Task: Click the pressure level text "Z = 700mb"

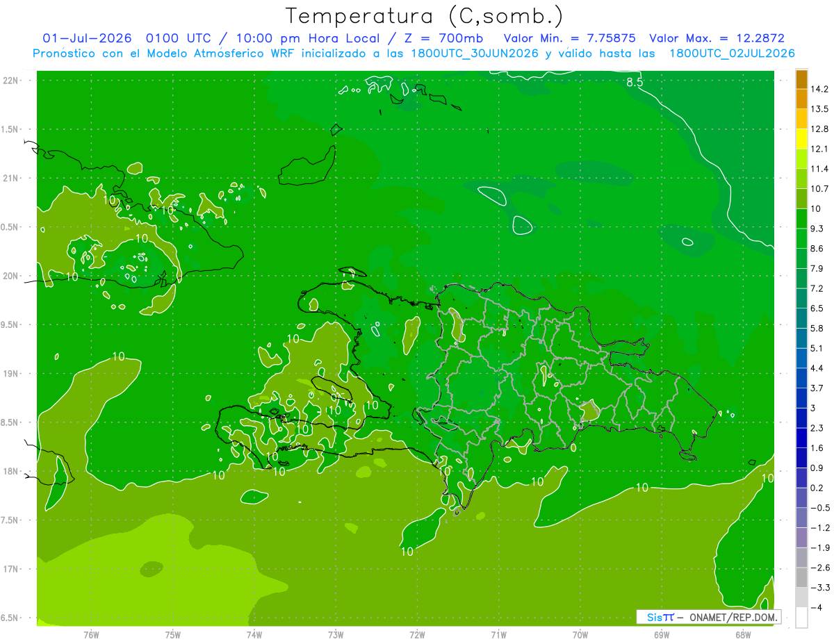Action: pos(443,38)
